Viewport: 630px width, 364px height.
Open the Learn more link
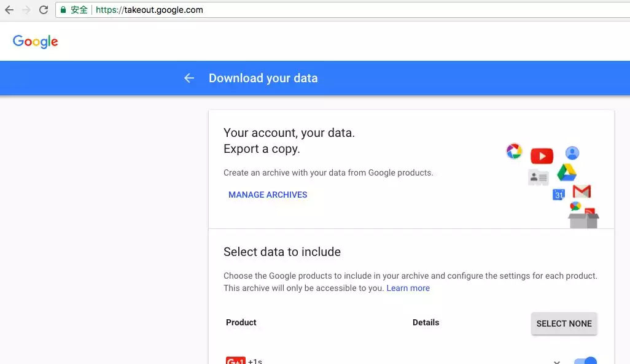pos(408,288)
